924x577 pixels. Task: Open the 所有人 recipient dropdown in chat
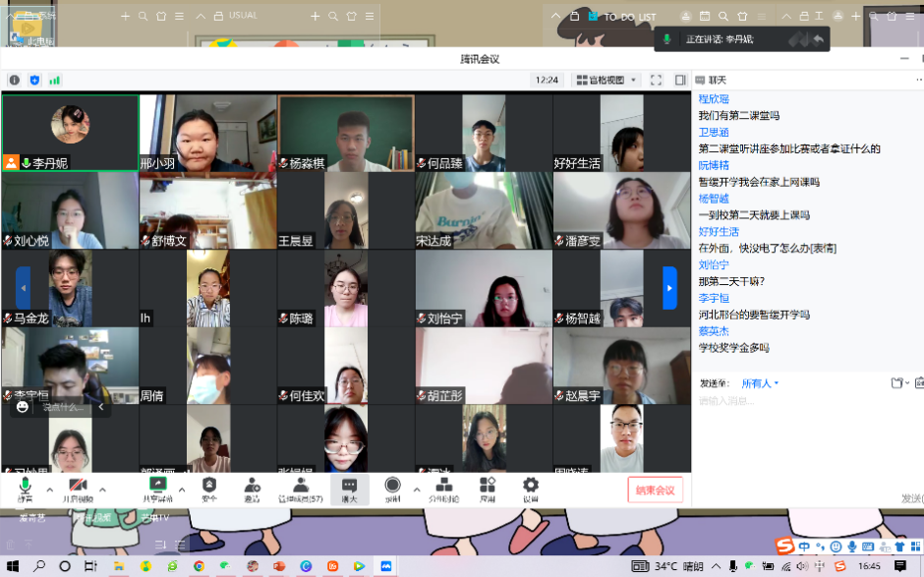click(x=760, y=383)
